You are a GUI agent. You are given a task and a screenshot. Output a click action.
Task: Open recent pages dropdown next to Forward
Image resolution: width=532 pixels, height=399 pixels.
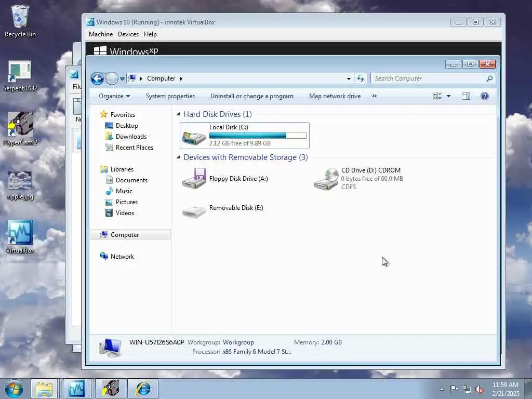coord(122,79)
